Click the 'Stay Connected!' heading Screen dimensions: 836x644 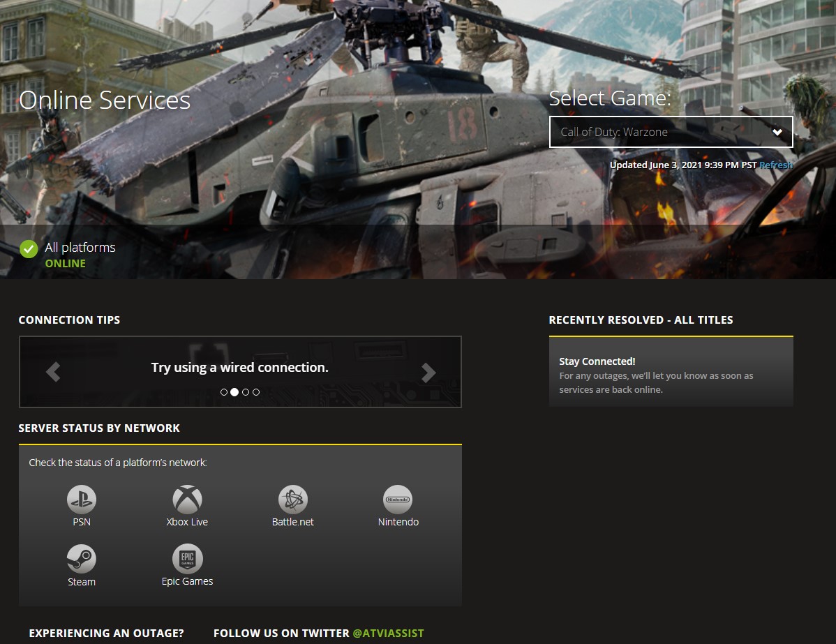click(597, 361)
